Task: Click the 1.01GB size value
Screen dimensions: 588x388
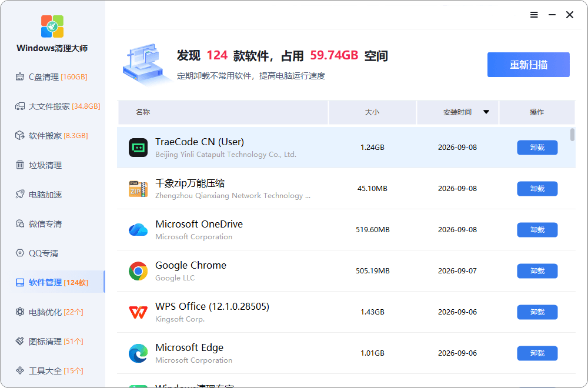Action: [372, 353]
